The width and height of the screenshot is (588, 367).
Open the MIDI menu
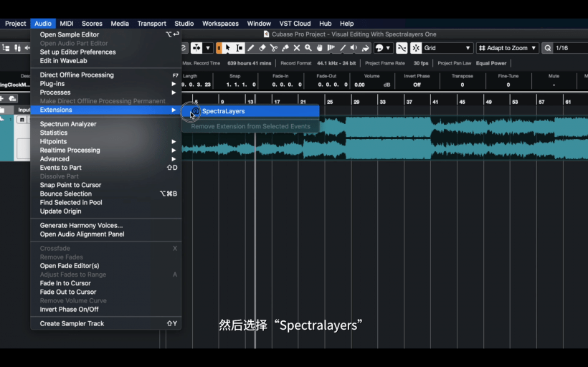(67, 23)
